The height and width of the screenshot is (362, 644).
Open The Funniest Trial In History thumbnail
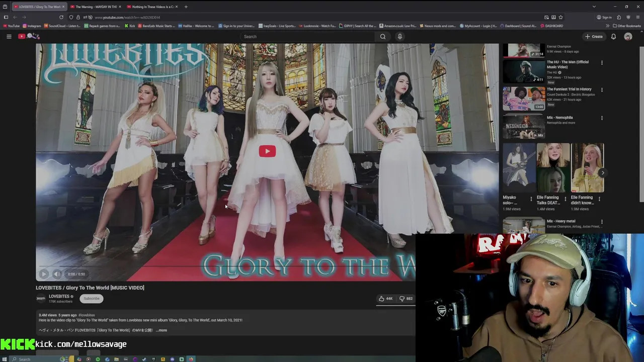(x=524, y=99)
